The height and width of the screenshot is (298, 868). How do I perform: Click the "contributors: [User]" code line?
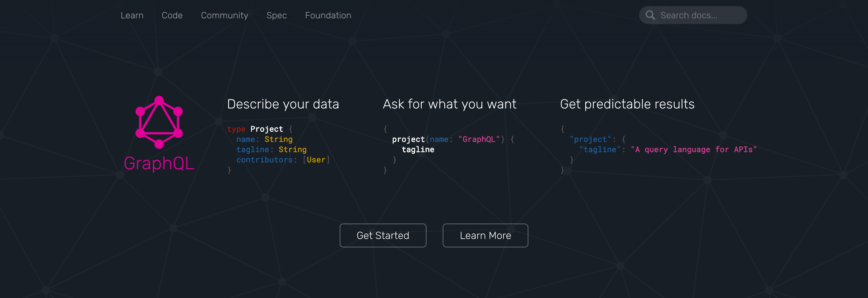tap(283, 160)
